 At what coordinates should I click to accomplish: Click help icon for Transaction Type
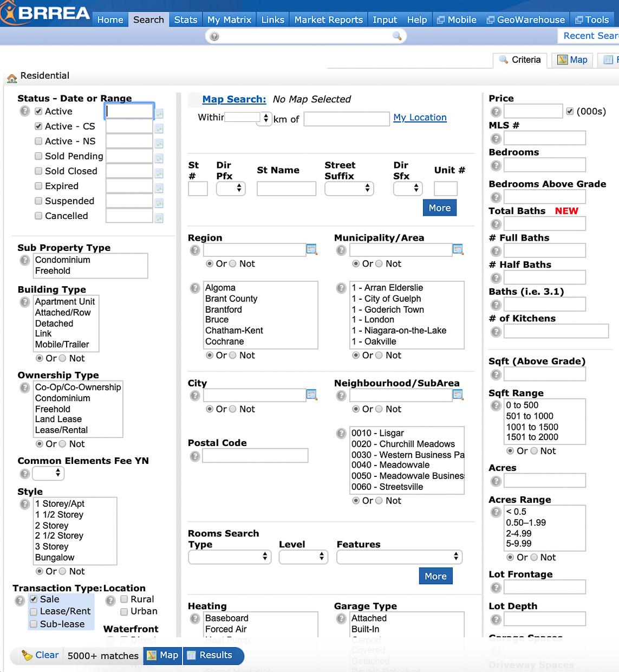(x=20, y=600)
